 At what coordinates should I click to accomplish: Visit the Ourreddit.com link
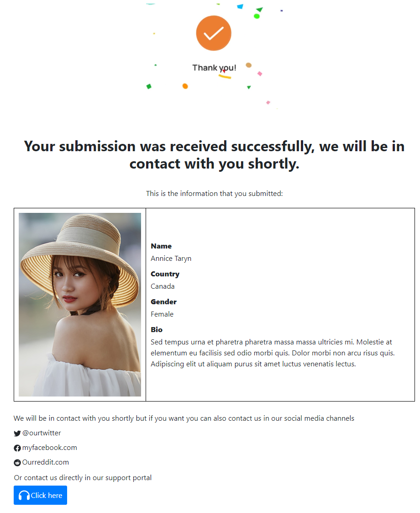coord(46,462)
